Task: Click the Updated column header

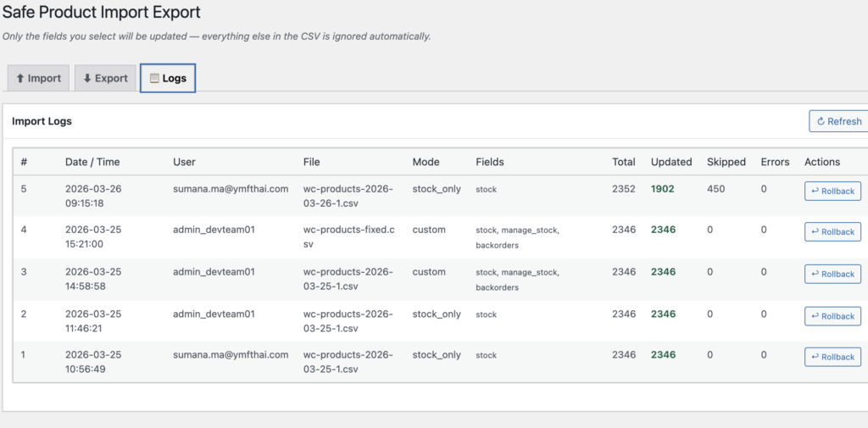Action: 671,162
